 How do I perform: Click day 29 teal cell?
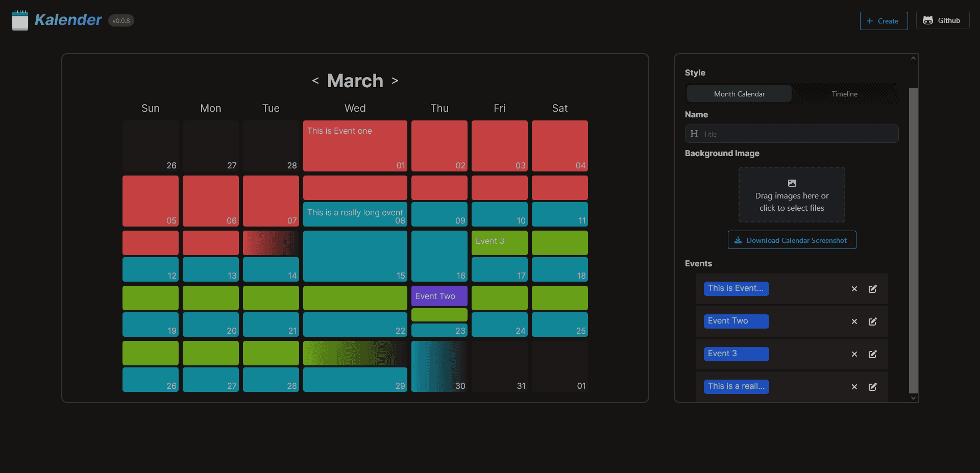pos(355,380)
